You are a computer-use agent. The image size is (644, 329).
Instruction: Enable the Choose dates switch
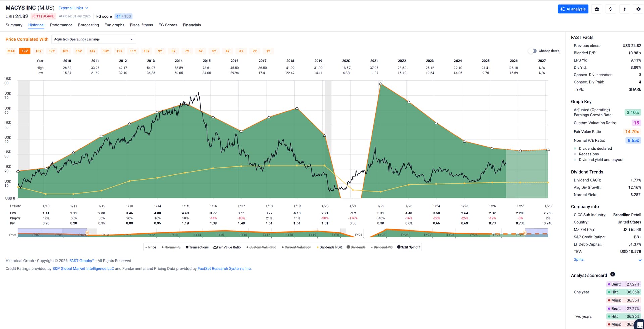point(532,51)
